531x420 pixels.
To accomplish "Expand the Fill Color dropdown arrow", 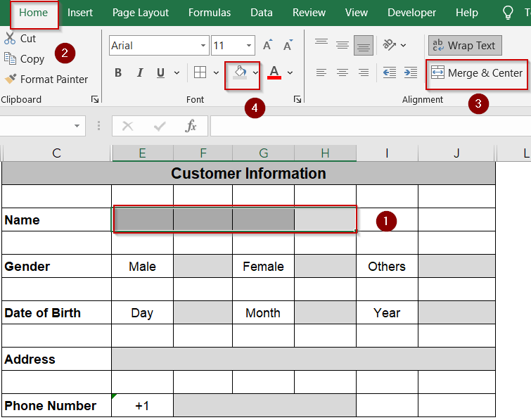I will point(255,72).
